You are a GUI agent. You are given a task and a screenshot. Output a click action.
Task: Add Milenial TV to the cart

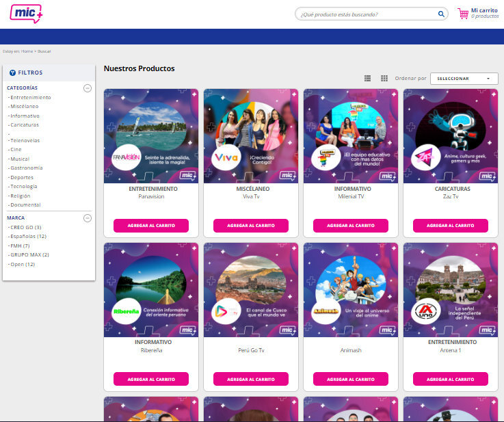[351, 226]
